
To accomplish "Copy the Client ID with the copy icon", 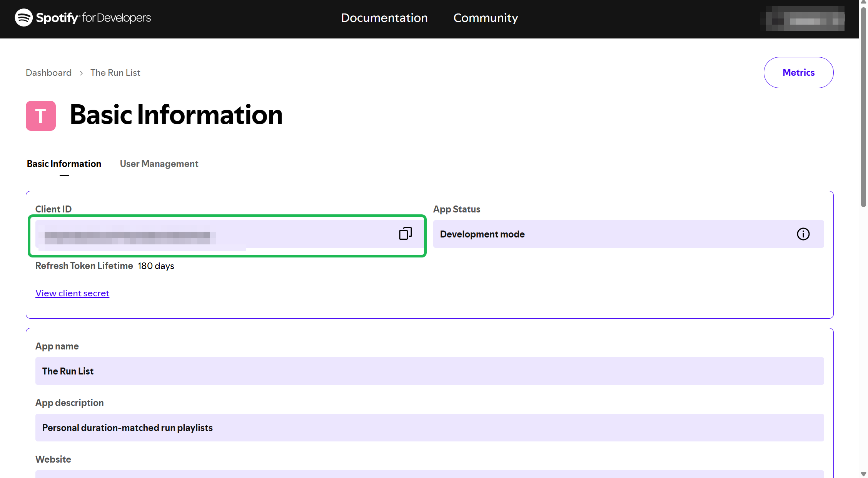I will (405, 234).
